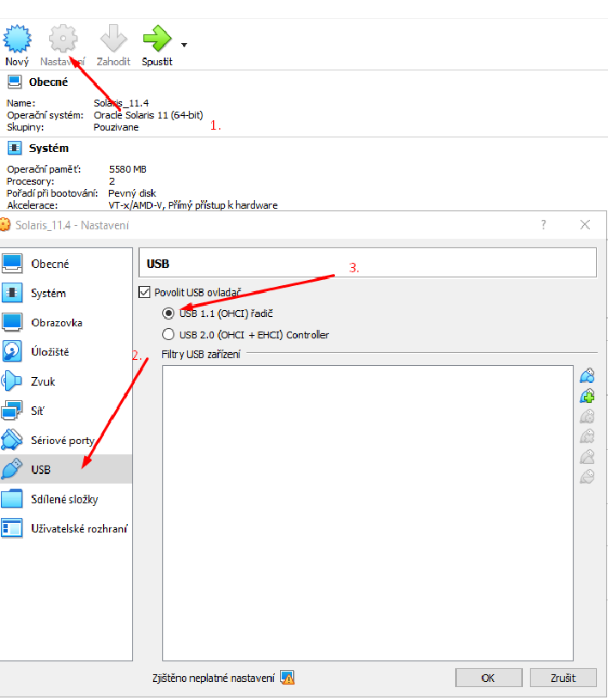
Task: Select Systém in the settings sidebar
Action: 66,293
